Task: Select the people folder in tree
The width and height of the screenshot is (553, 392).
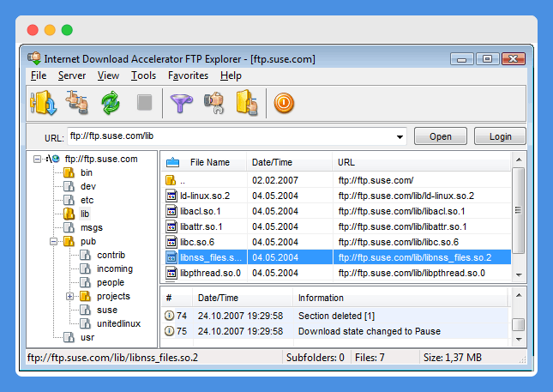Action: pos(111,282)
